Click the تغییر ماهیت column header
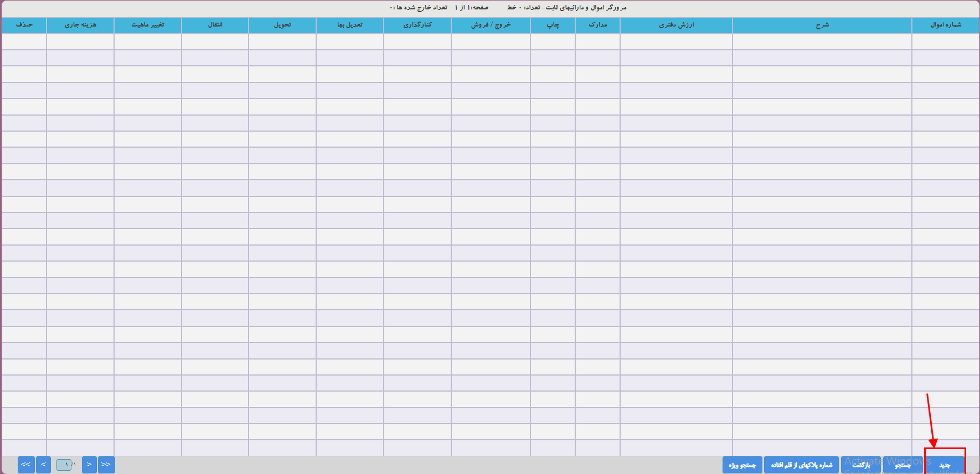Screen dimensions: 980x474 [148, 25]
